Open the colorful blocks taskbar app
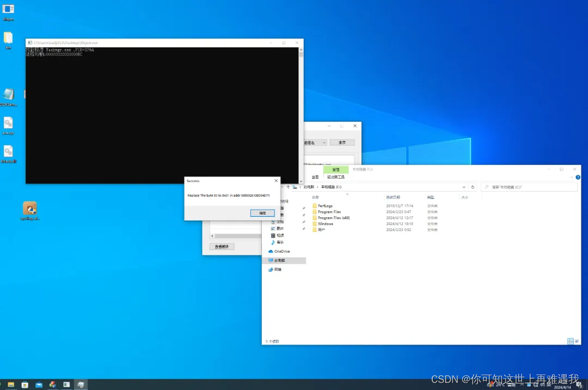The width and height of the screenshot is (588, 390). [x=52, y=385]
